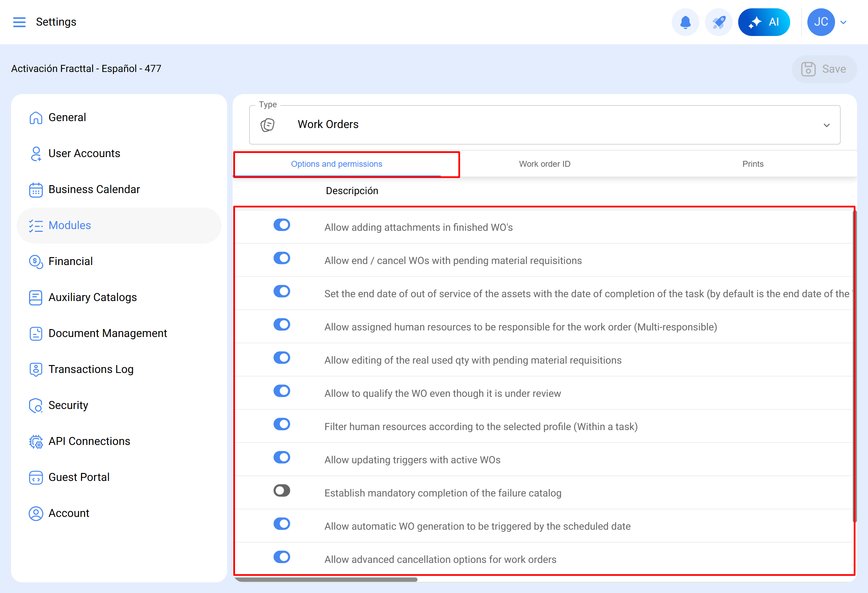Open Transactions Log in sidebar

[91, 369]
